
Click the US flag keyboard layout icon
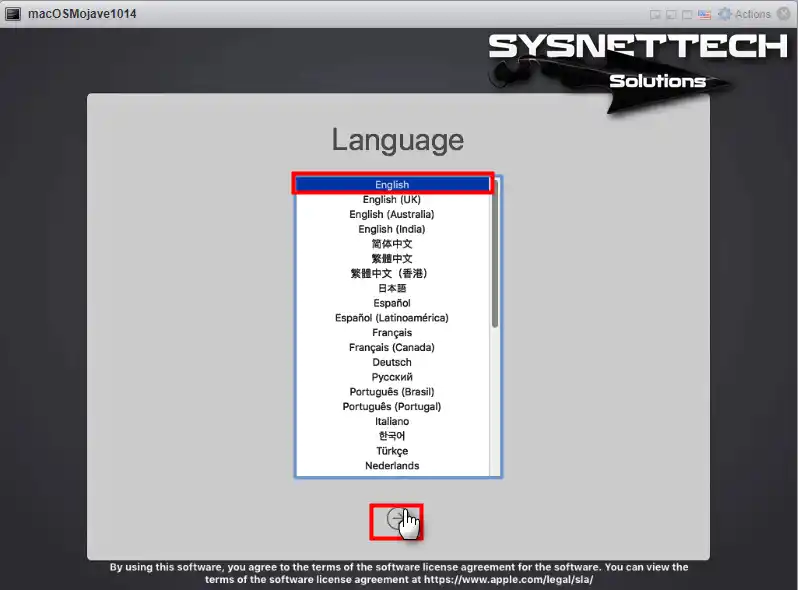pos(705,14)
